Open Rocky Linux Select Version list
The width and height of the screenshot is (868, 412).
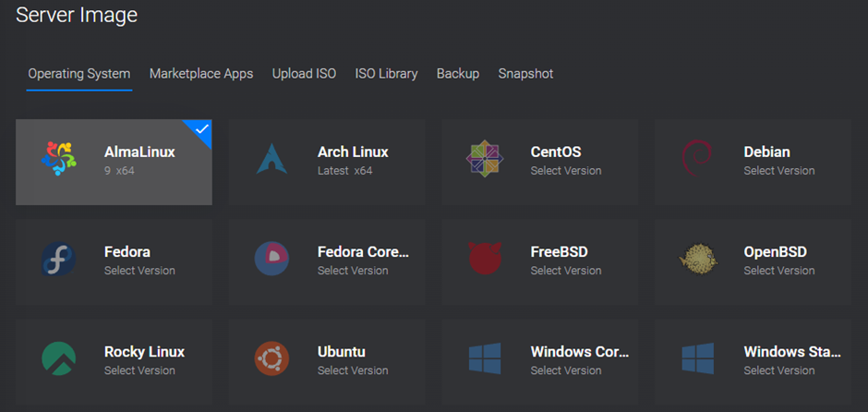(139, 370)
